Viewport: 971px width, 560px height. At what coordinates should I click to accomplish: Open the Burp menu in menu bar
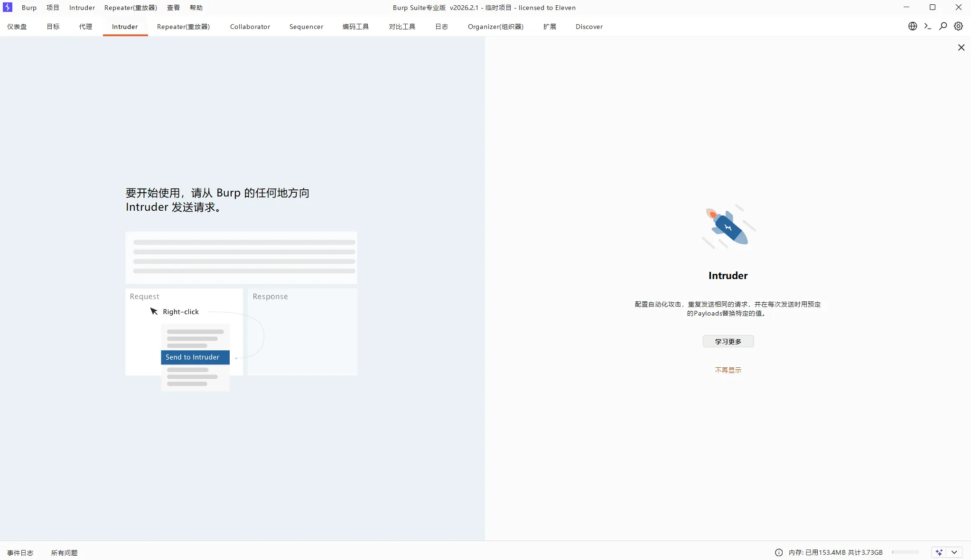pos(29,8)
